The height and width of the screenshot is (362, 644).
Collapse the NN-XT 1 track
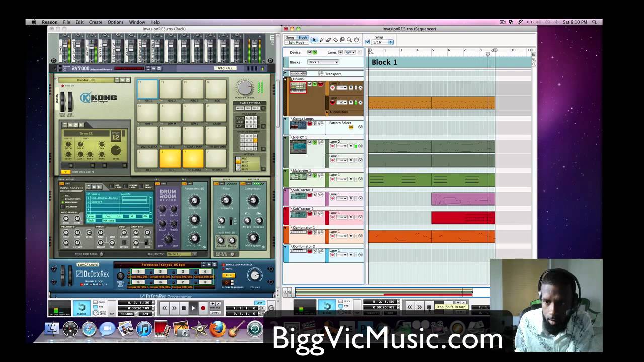coord(286,138)
